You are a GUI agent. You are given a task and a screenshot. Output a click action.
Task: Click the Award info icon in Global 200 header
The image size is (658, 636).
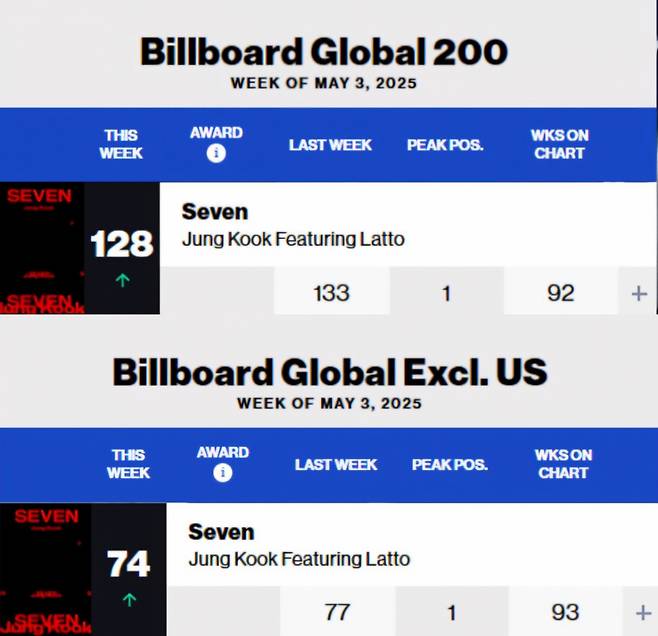[216, 154]
